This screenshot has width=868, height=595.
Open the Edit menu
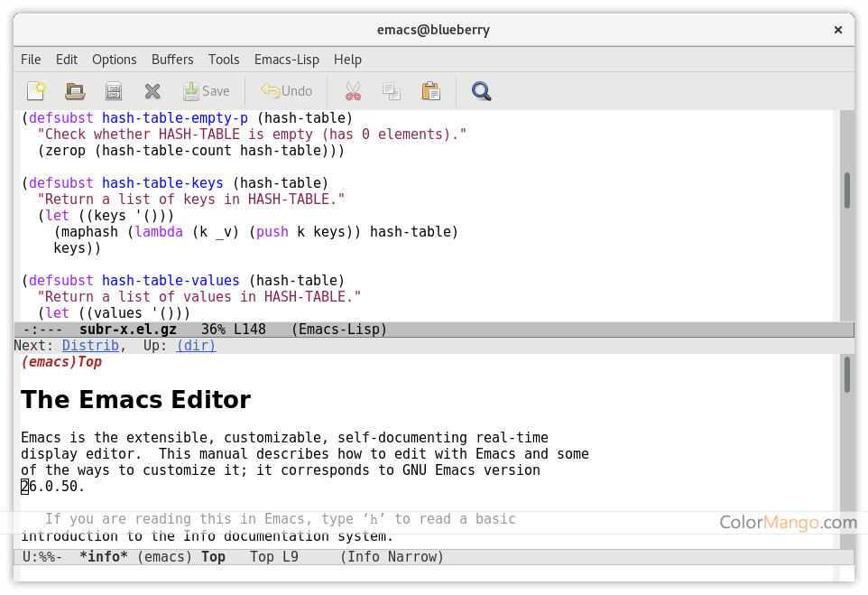[67, 60]
